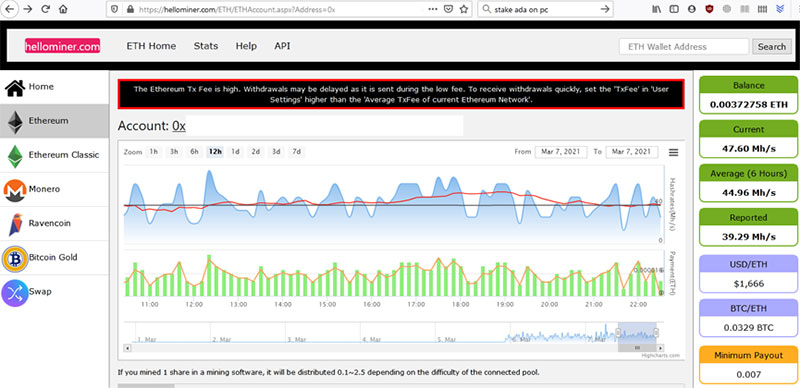The height and width of the screenshot is (388, 800).
Task: Open the chart hamburger export menu
Action: click(673, 152)
